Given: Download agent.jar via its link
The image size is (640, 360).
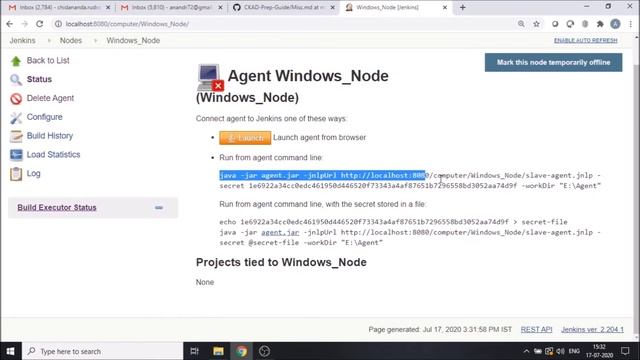Looking at the screenshot, I should 280,232.
